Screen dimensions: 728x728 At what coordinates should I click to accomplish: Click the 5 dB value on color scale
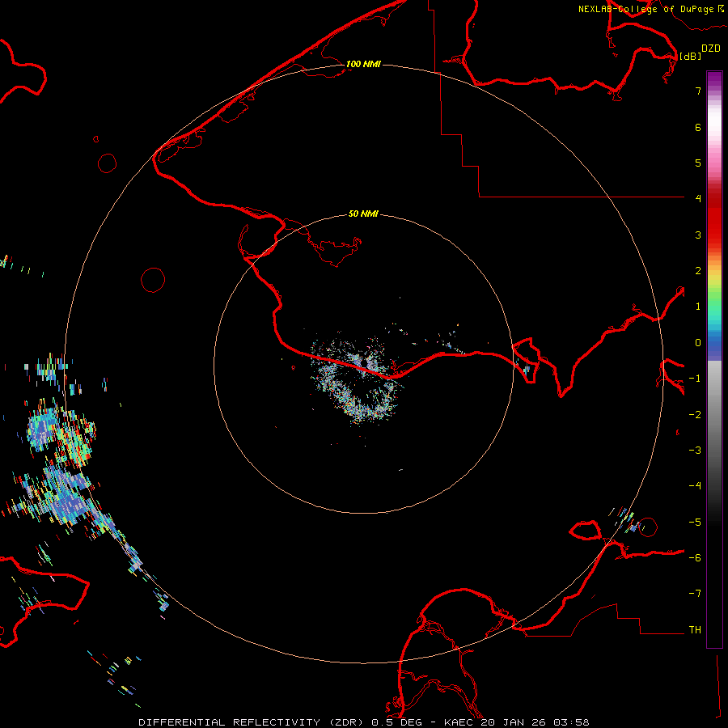click(x=698, y=163)
